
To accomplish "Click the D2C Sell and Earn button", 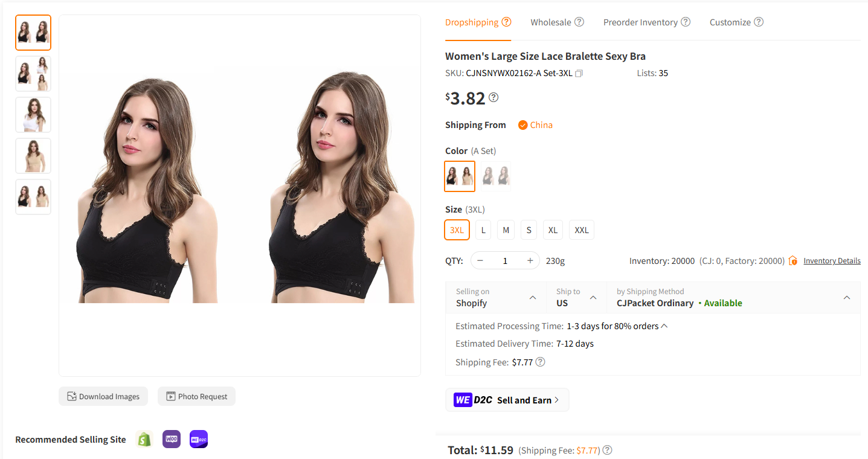I will [507, 399].
